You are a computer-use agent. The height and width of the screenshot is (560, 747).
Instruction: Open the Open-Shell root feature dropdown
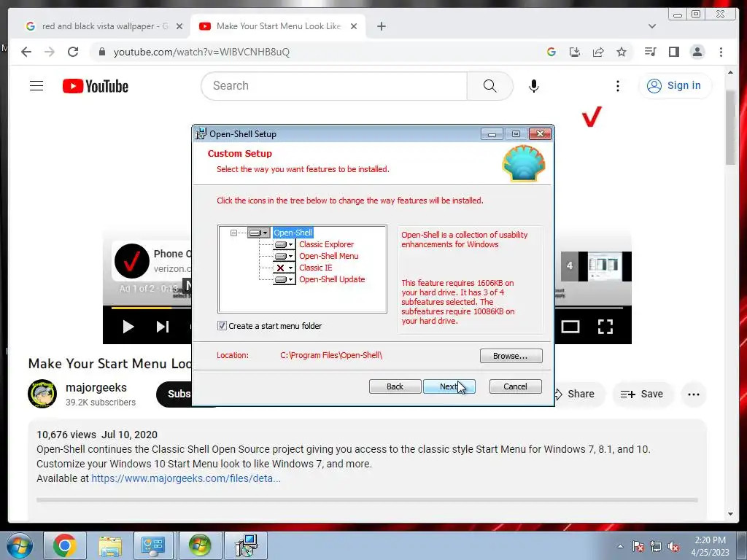pyautogui.click(x=259, y=233)
